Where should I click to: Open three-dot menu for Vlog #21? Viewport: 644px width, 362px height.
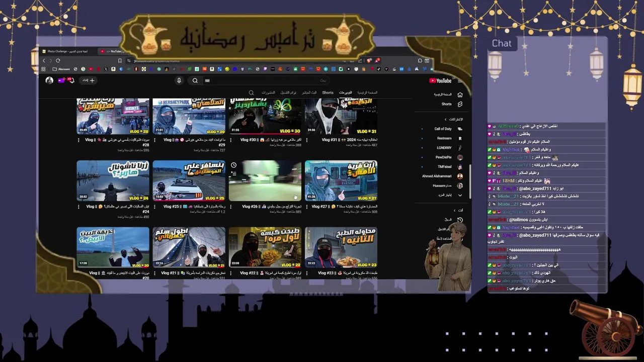pos(154,273)
